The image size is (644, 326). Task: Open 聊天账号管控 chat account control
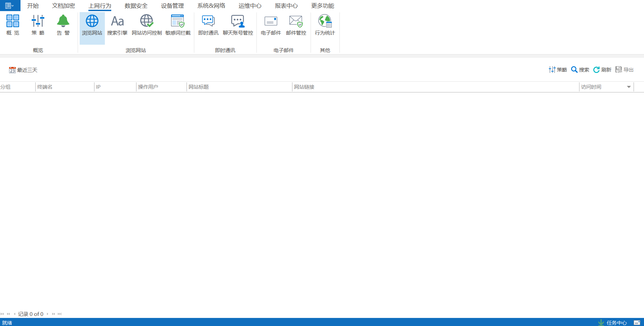click(x=238, y=25)
